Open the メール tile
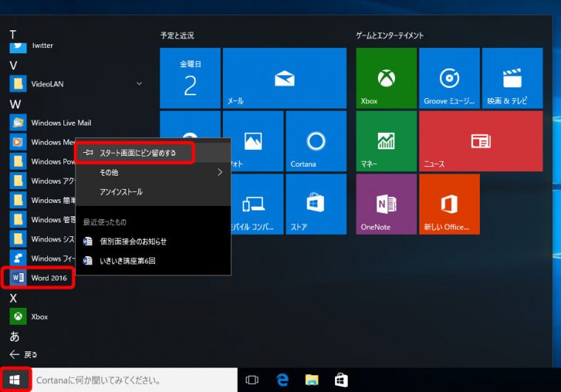561x392 pixels. [284, 78]
